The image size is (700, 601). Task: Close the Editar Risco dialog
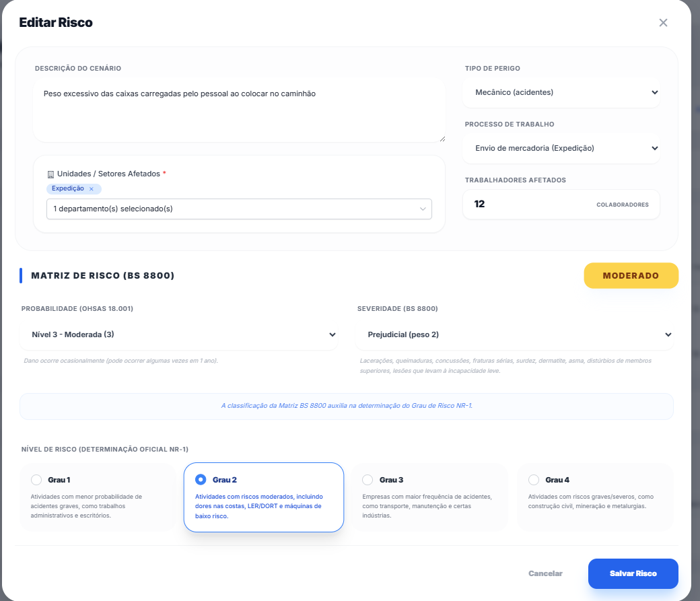663,23
